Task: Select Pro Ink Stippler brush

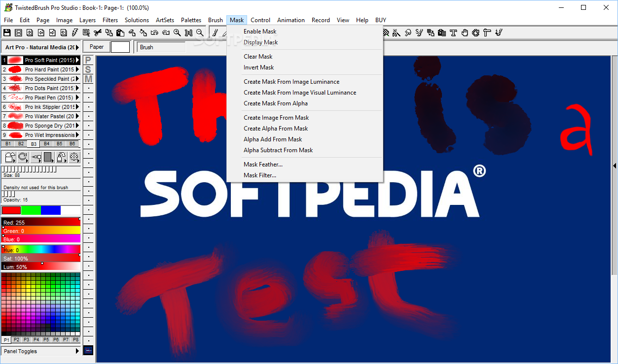Action: tap(41, 107)
